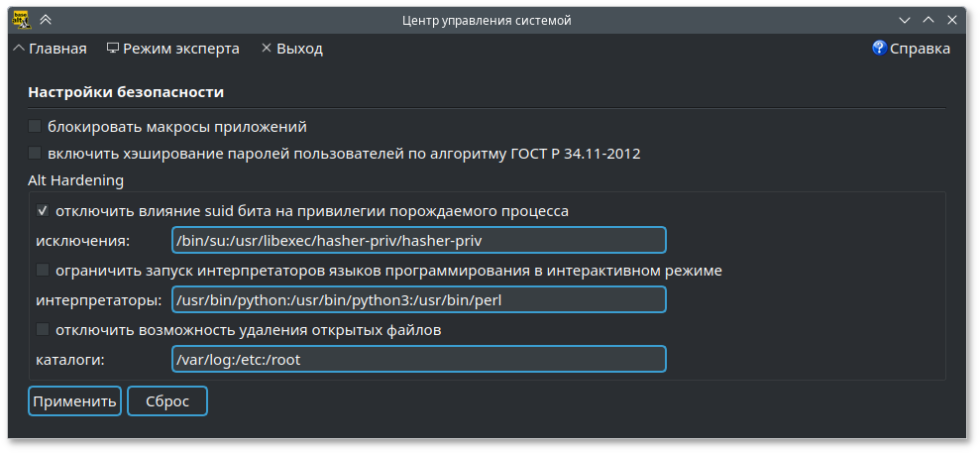Click into the каталоги path field
The image size is (980, 453).
tap(418, 359)
